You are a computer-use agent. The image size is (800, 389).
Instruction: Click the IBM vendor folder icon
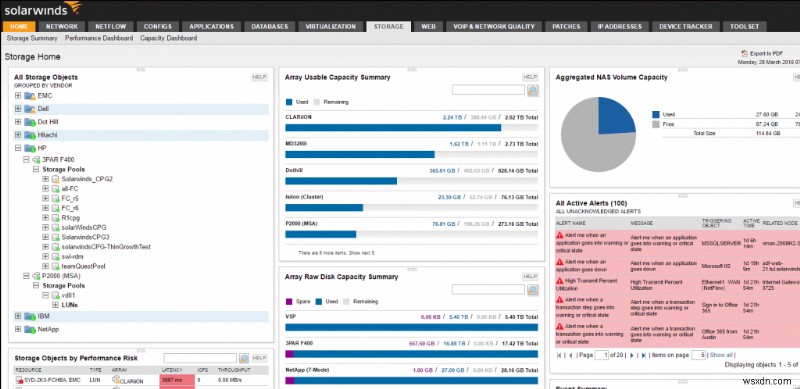(30, 317)
